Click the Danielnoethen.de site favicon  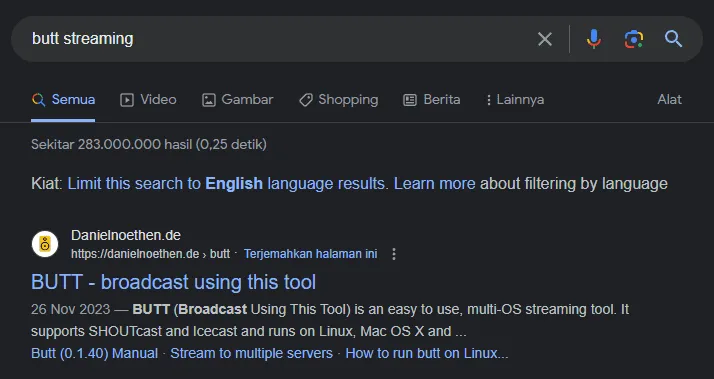point(45,244)
